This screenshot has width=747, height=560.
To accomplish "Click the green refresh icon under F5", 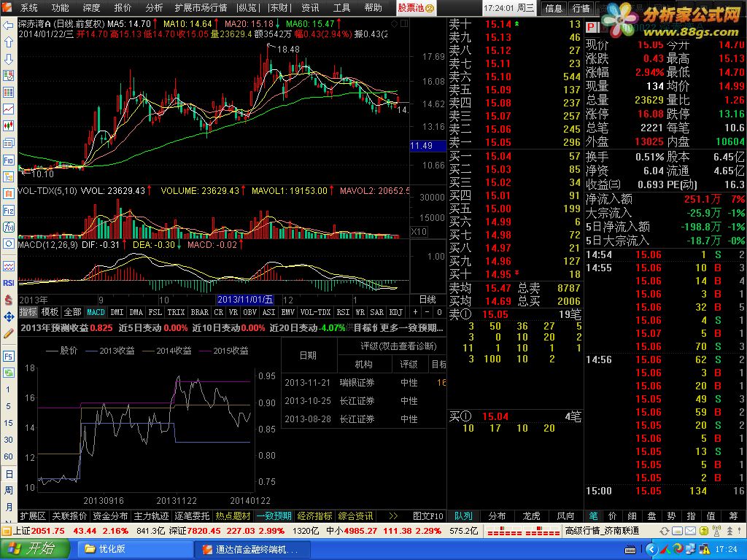I will pos(9,373).
